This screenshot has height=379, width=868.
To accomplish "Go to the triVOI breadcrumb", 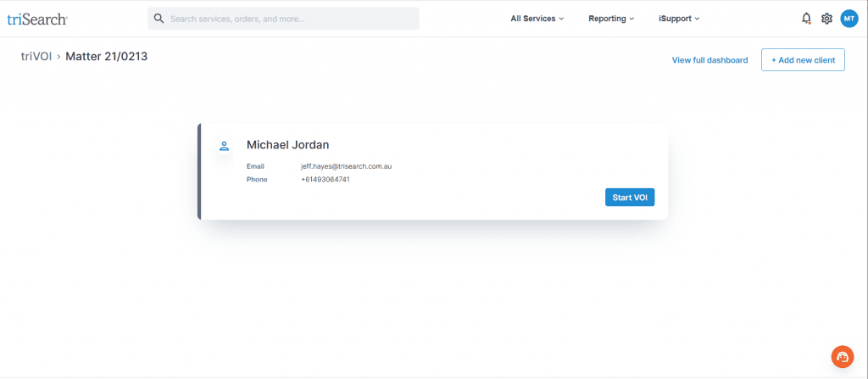I will tap(36, 57).
